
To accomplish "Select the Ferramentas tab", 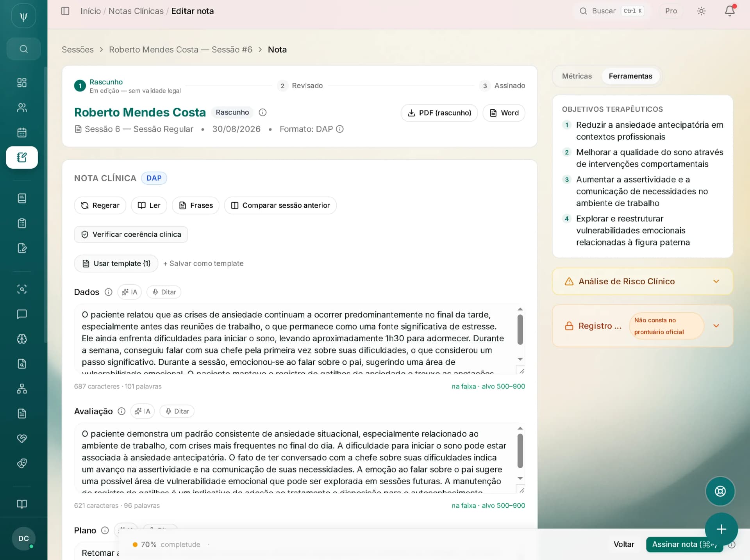I will tap(630, 76).
